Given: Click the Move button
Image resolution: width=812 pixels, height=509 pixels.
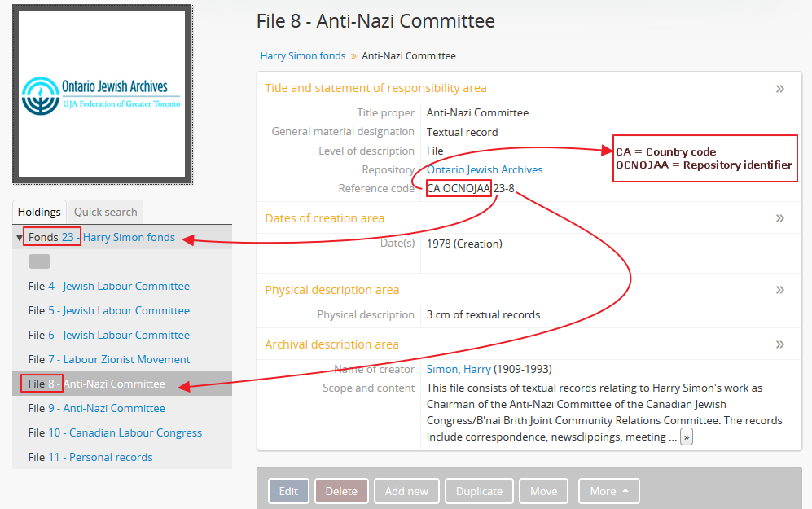Looking at the screenshot, I should click(x=543, y=491).
